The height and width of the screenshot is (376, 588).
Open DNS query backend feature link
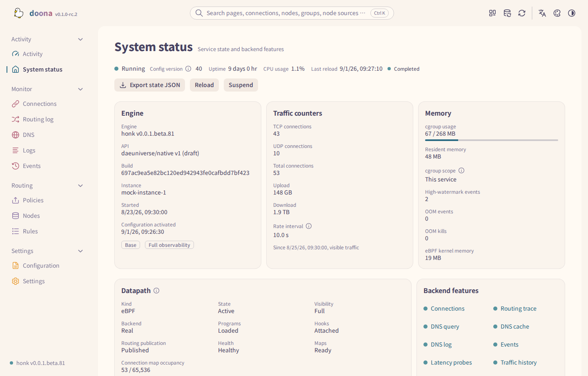[445, 327]
